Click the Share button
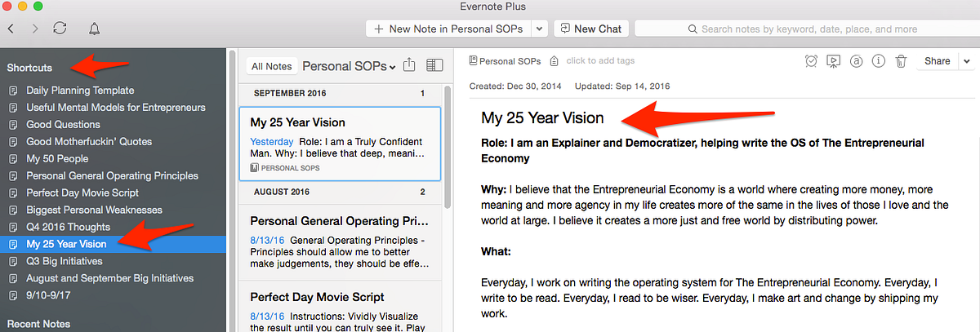The image size is (980, 332). pyautogui.click(x=937, y=61)
